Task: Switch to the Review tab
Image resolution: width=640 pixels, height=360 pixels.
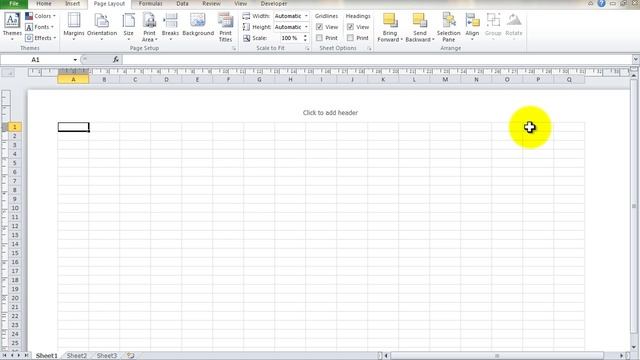Action: point(211,4)
